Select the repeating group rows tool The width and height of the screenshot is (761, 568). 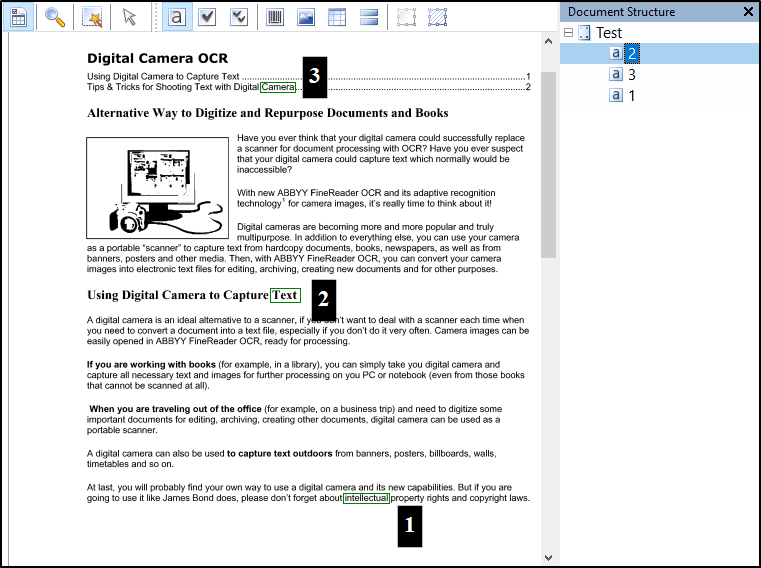[x=369, y=17]
